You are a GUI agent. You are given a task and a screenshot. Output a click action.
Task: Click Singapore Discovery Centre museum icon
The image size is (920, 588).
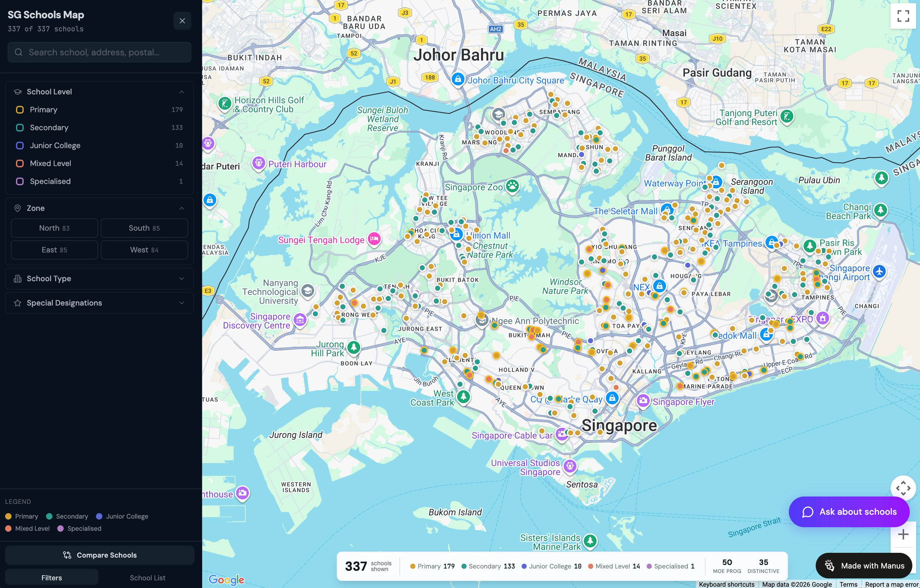point(300,320)
